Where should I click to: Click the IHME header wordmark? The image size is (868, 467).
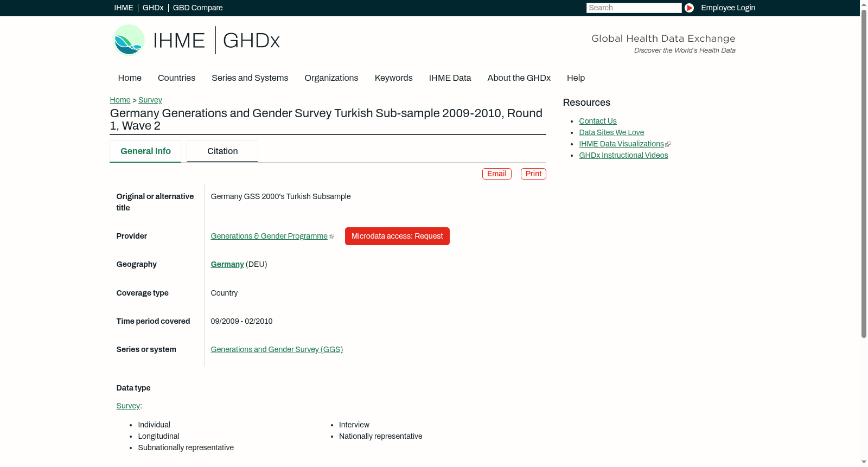tap(180, 41)
